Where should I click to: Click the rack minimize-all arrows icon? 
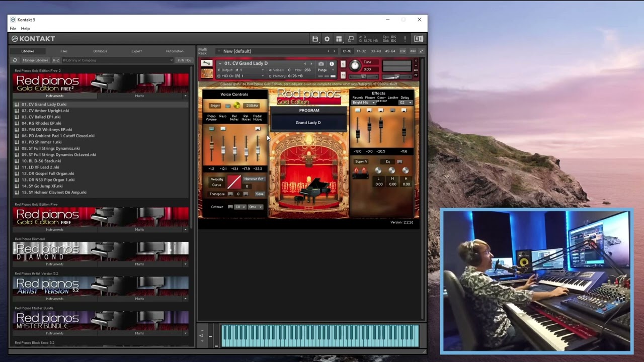pos(422,51)
